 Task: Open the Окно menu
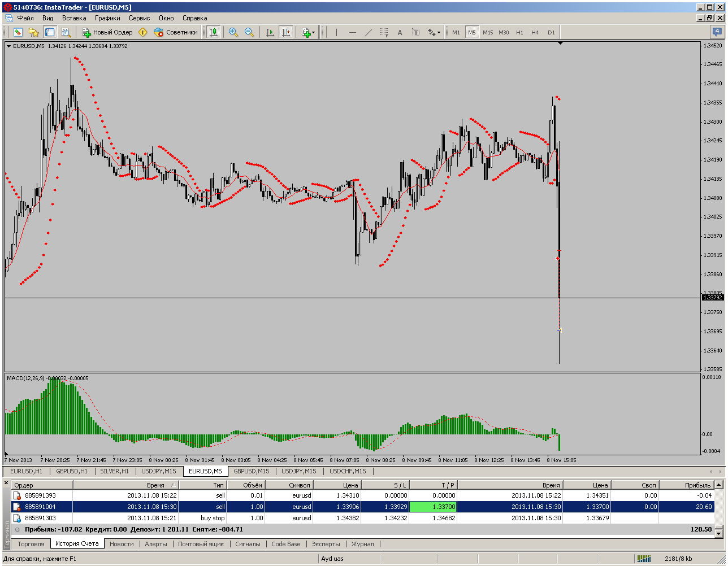pos(166,18)
